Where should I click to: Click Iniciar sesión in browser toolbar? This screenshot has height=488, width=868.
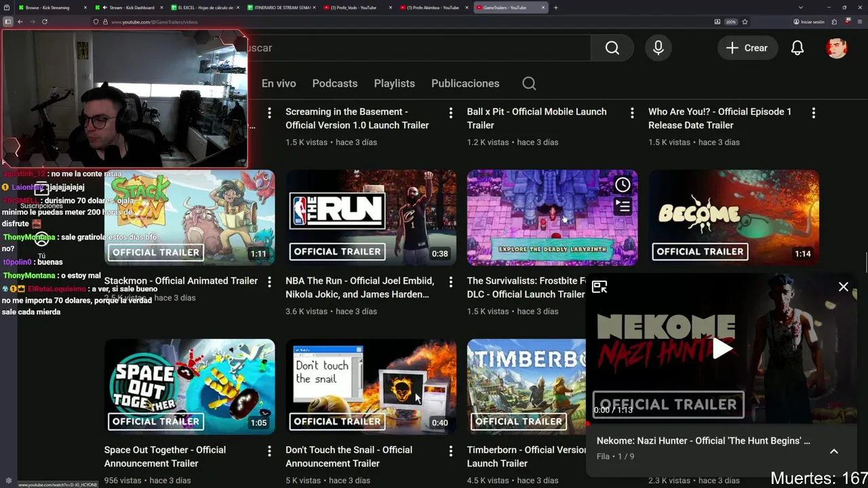tap(809, 22)
